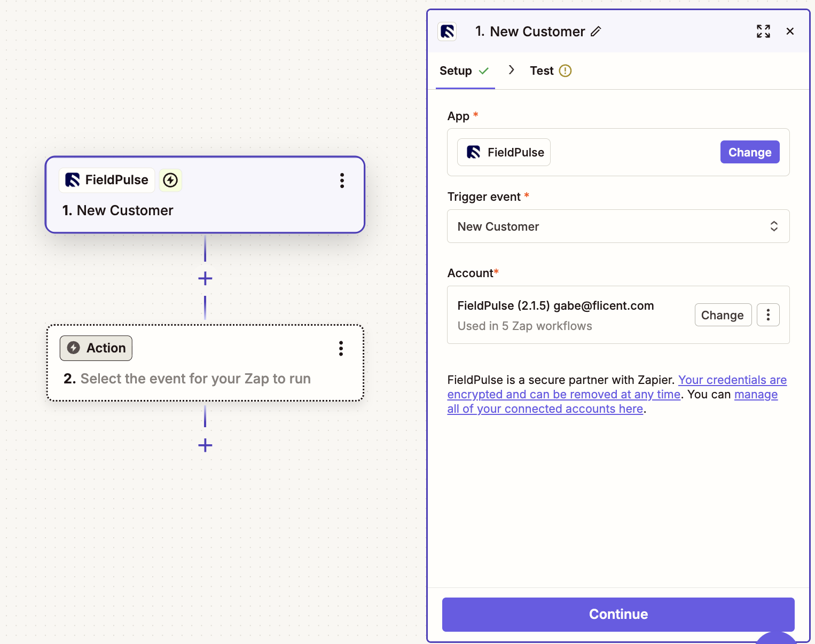Click the green Setup checkmark icon

tap(484, 70)
